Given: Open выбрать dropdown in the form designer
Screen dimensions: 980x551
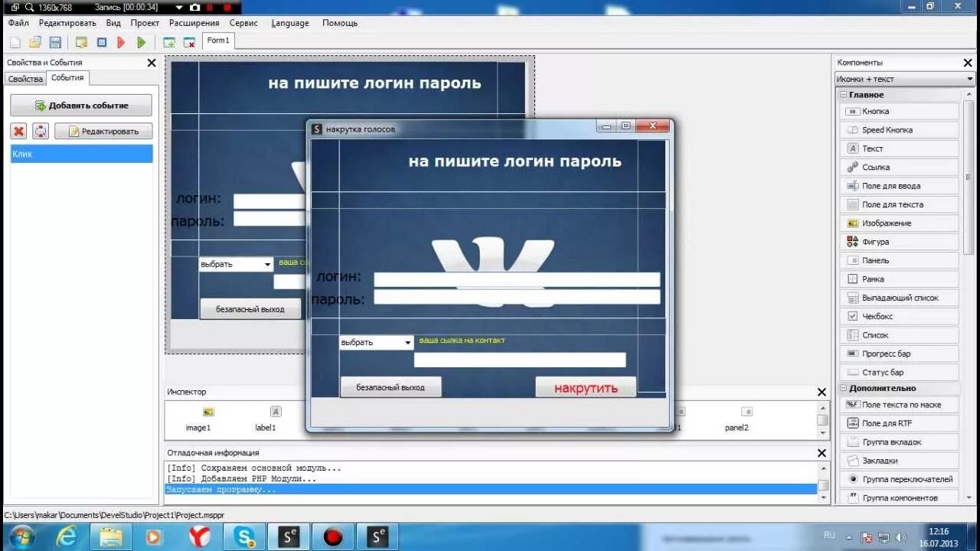Looking at the screenshot, I should [x=236, y=264].
